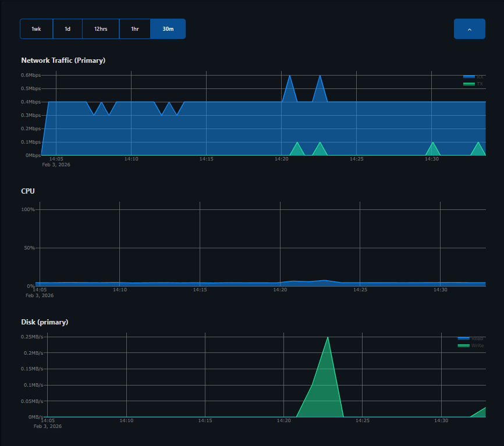Click the 100% CPU axis label
Screen dimensions: 504x446
28,209
